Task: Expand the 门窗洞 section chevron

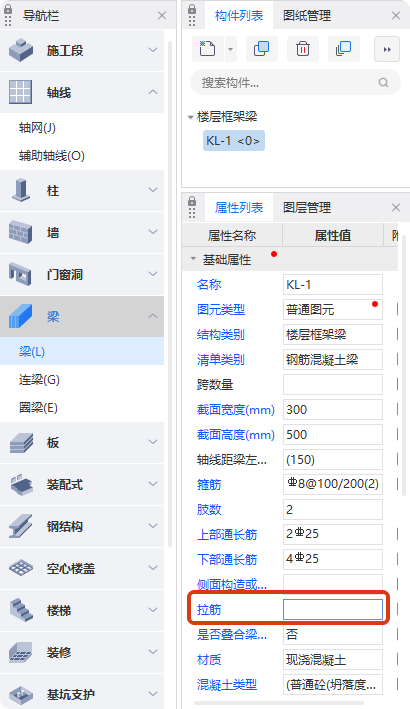Action: click(153, 274)
